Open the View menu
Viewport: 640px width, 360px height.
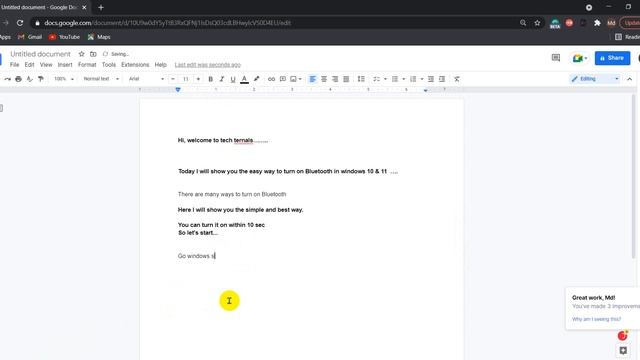tap(46, 64)
